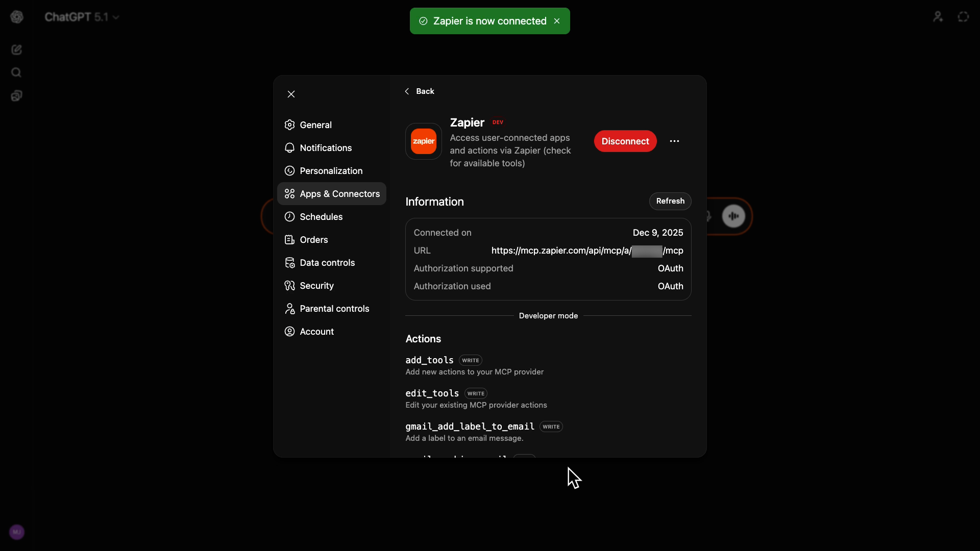Close the settings dialog with X
This screenshot has width=980, height=551.
tap(291, 94)
